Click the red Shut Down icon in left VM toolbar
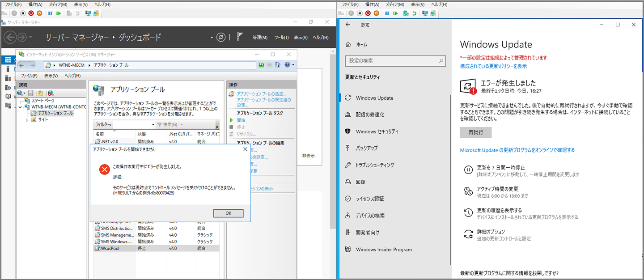 pos(31,13)
